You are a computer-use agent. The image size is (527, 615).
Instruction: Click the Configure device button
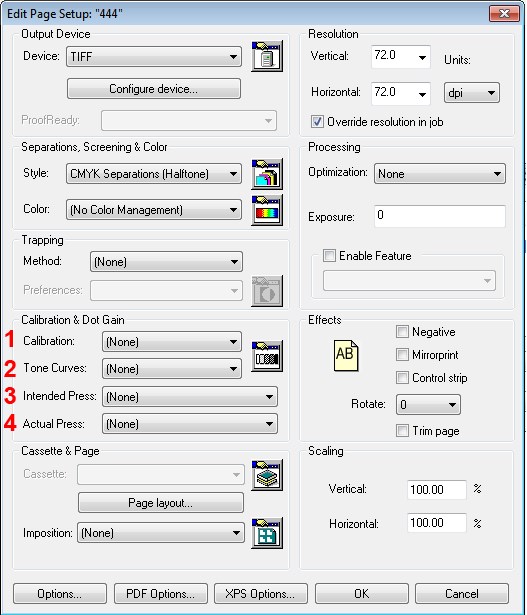point(154,89)
